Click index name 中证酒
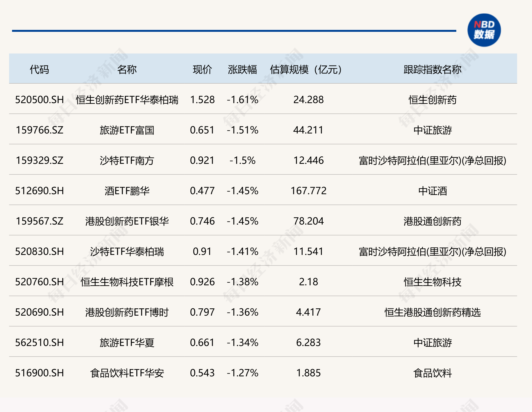 [432, 191]
